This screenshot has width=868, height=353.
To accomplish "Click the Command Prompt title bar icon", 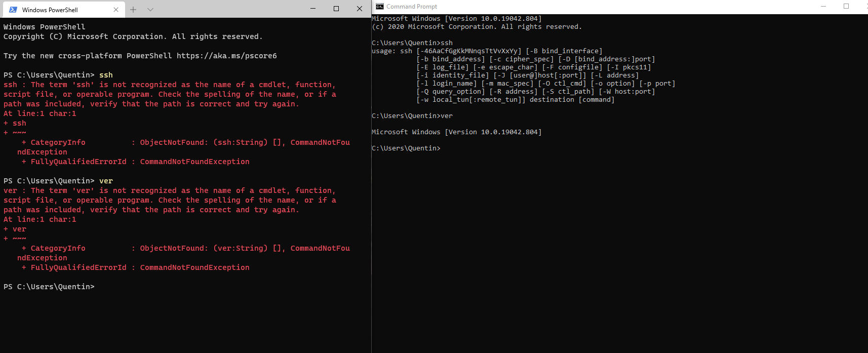I will pyautogui.click(x=380, y=7).
